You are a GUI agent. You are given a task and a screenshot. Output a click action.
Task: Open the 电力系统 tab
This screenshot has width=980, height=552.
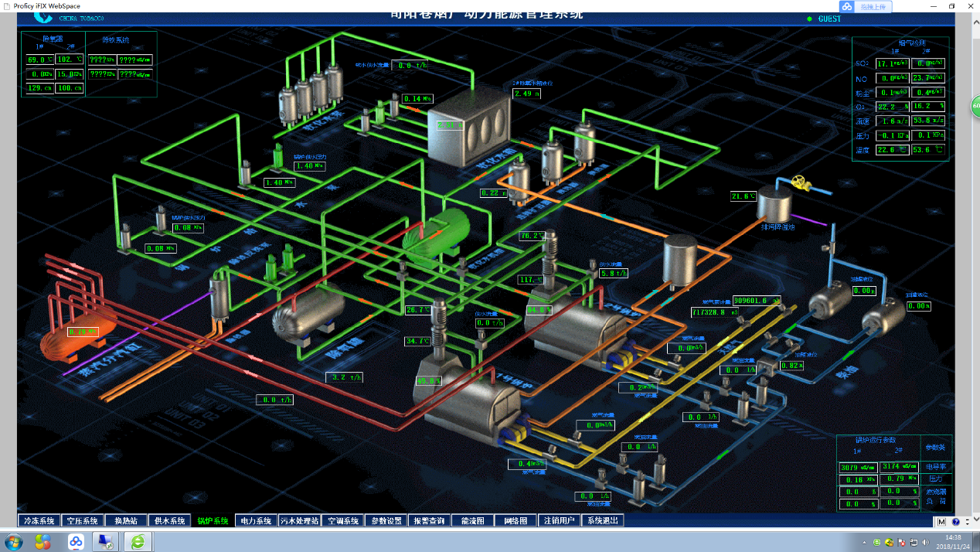click(x=256, y=521)
